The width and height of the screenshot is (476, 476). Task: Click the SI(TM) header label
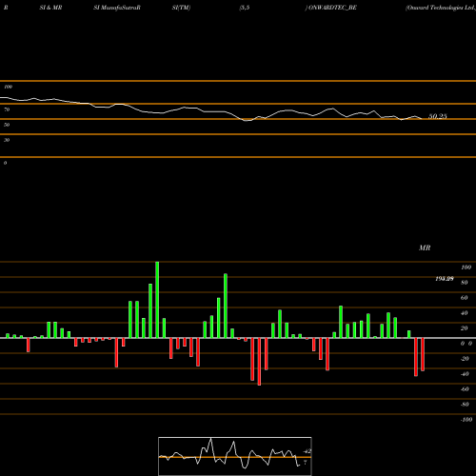(x=181, y=8)
